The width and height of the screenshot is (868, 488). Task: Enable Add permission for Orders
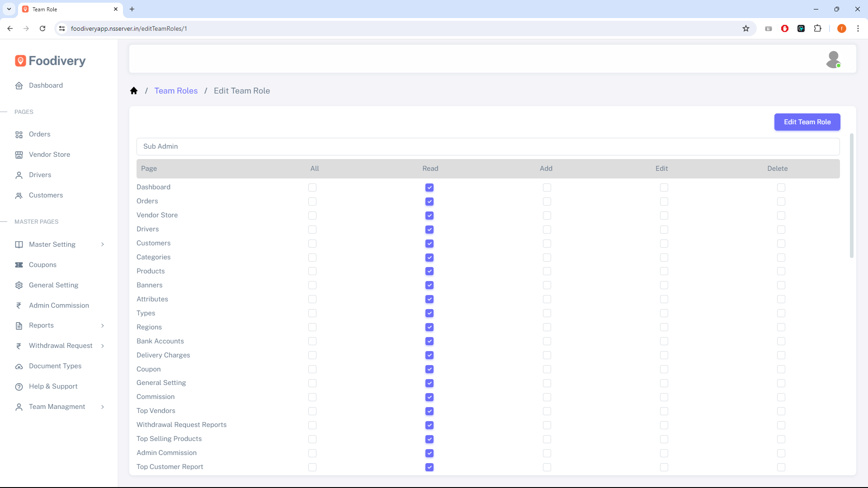pos(547,202)
